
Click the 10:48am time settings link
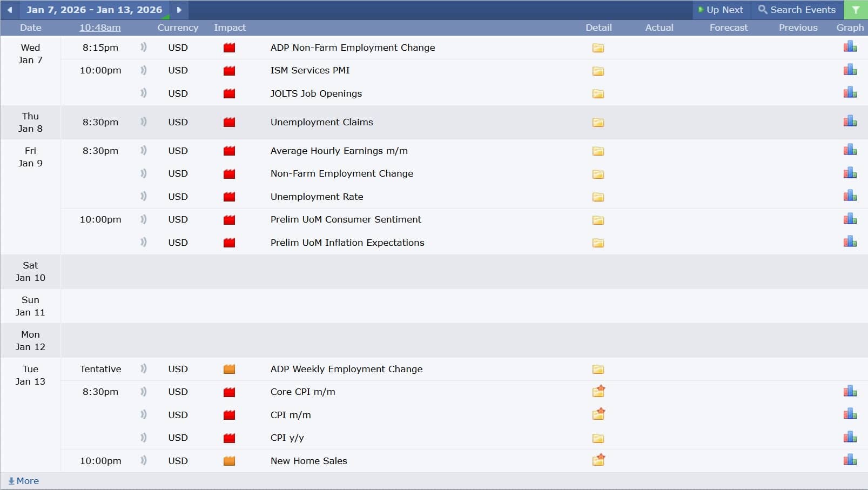click(100, 28)
